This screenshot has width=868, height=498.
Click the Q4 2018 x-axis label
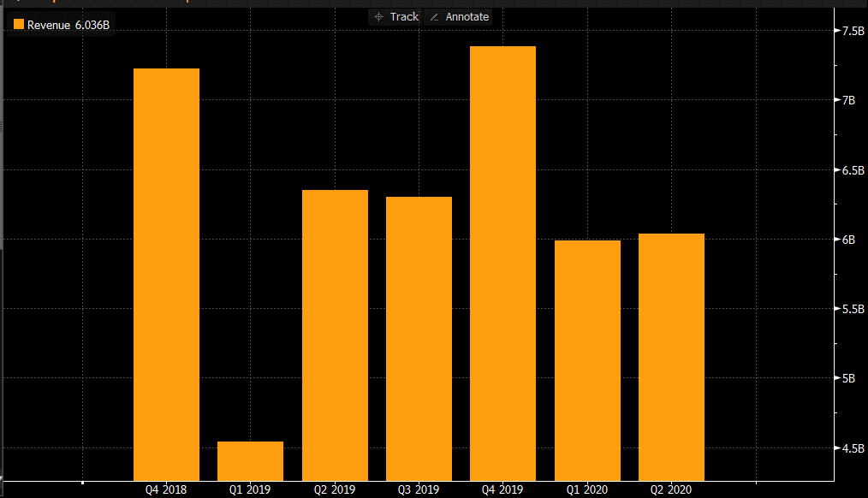167,490
